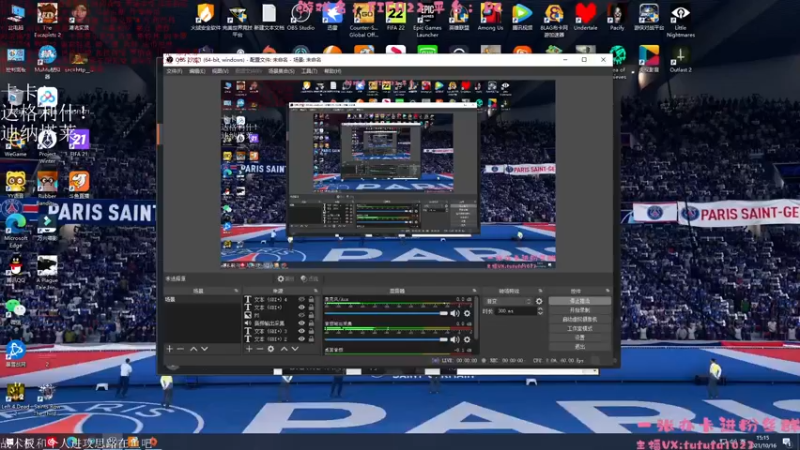Open Undertale desktop icon
This screenshot has width=800, height=450.
585,18
